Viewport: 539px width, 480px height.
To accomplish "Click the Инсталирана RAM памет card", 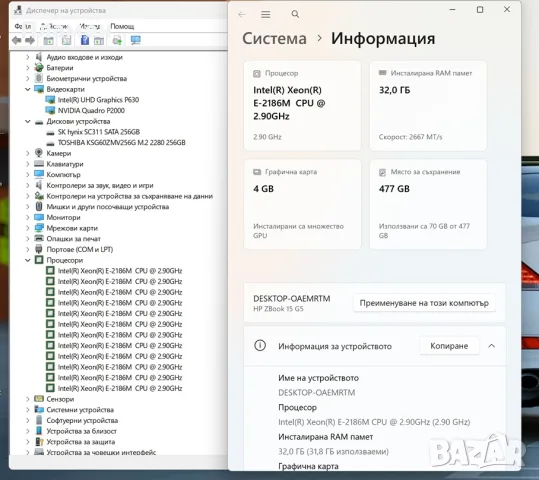I will (428, 106).
